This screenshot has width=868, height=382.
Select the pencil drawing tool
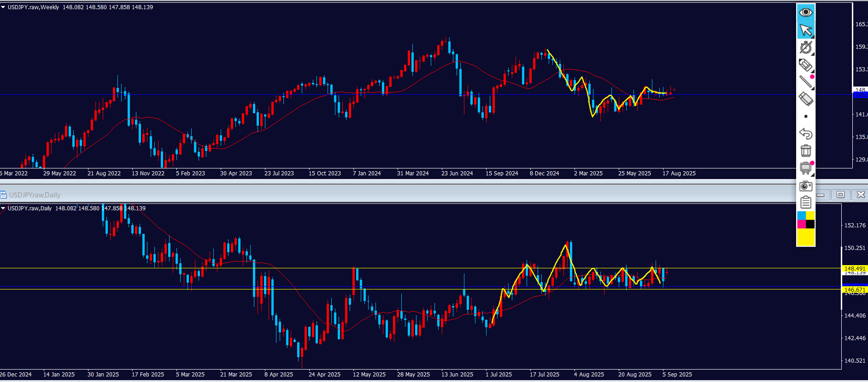click(x=805, y=65)
